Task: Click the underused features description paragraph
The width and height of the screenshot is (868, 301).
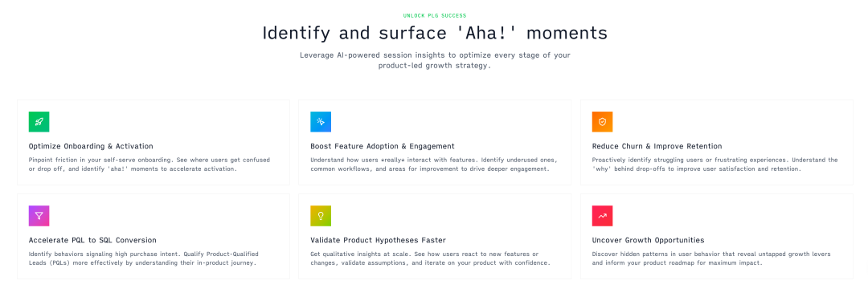Action: click(434, 165)
